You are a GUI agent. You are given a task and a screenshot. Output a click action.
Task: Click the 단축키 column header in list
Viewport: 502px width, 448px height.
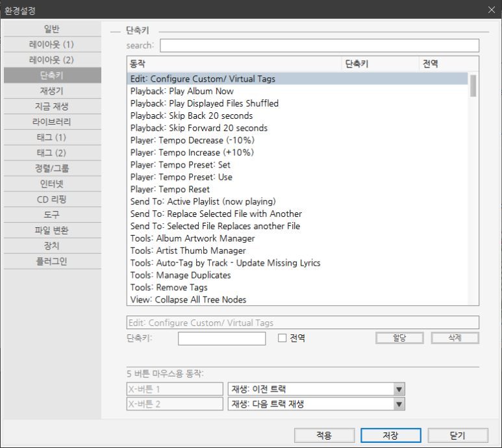(381, 64)
